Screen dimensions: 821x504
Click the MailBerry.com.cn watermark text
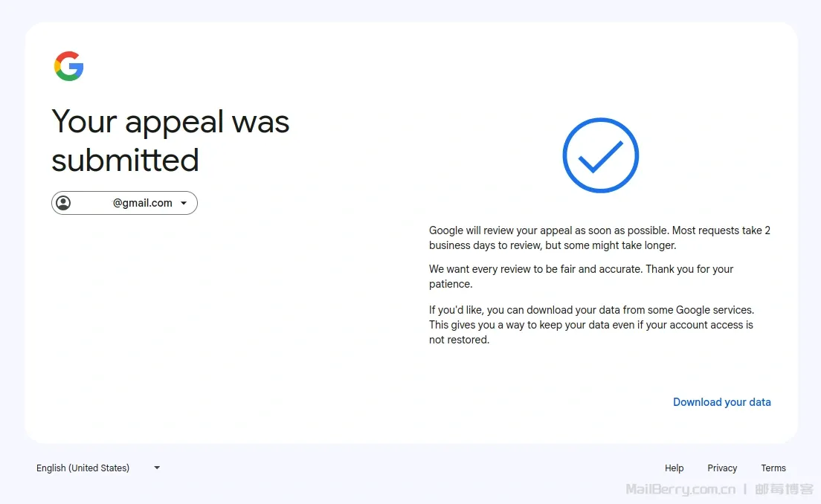[x=680, y=489]
